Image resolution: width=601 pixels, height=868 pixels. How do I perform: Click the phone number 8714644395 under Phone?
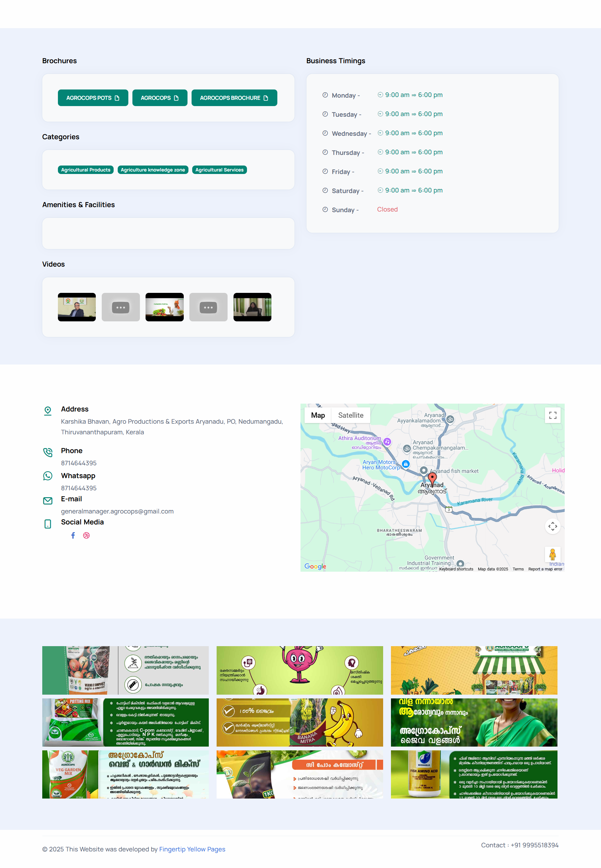pos(79,463)
